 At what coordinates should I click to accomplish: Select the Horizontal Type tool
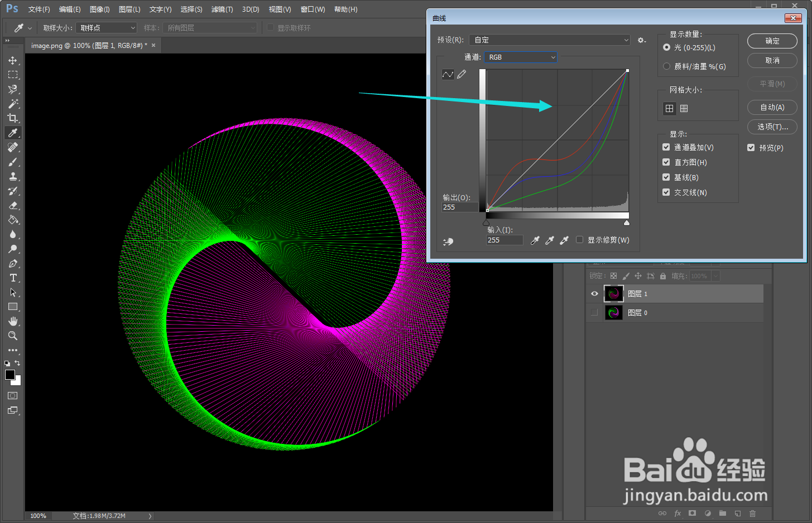point(13,278)
